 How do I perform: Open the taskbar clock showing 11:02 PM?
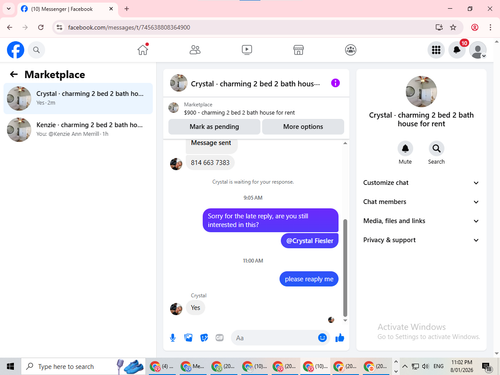tap(462, 366)
